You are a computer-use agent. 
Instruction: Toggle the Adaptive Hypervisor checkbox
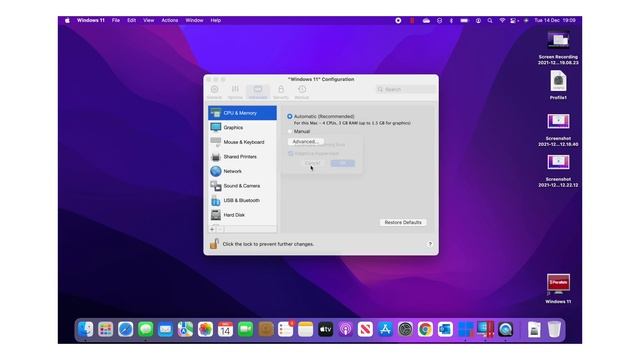click(291, 153)
